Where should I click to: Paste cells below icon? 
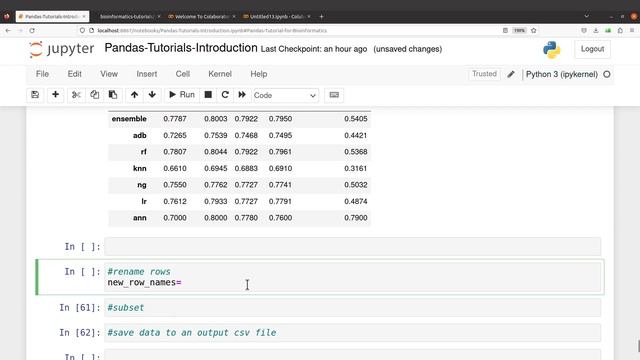pos(113,95)
